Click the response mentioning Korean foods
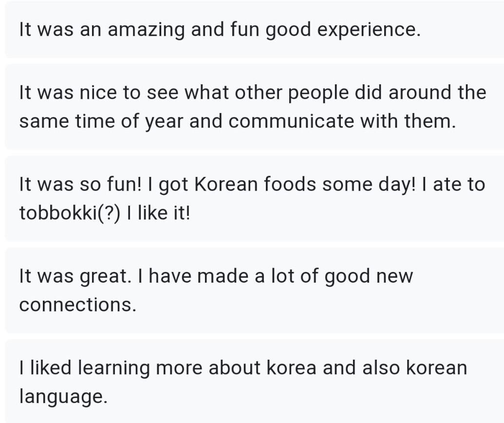The height and width of the screenshot is (423, 504). pos(252,198)
